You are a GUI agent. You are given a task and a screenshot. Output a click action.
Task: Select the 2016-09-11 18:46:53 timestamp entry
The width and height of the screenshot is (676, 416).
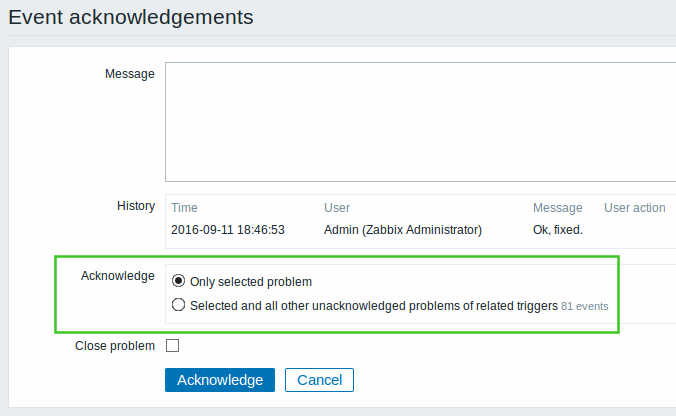click(x=228, y=230)
